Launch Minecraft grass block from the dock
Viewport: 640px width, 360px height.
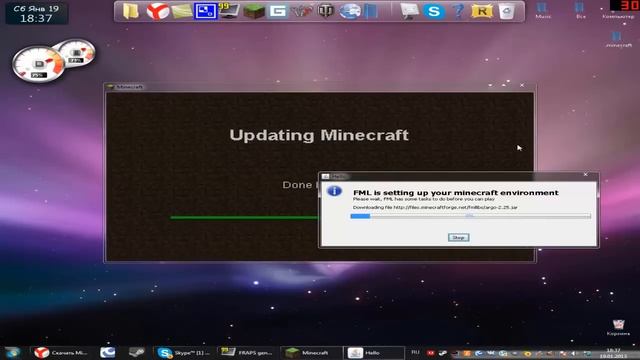click(253, 11)
